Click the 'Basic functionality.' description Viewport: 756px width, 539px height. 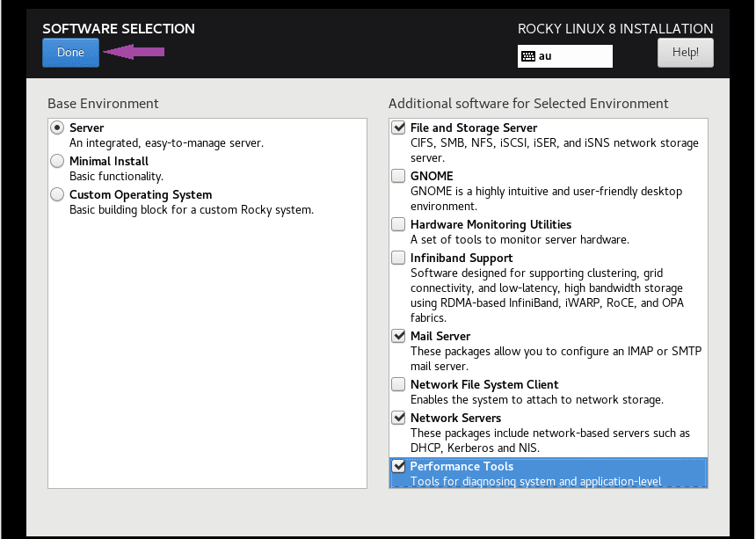point(116,176)
